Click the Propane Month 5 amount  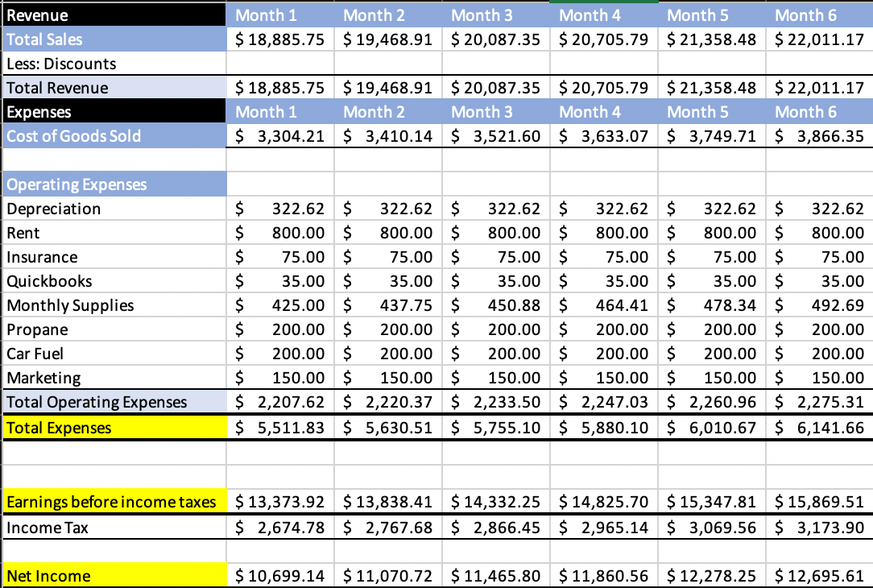coord(712,329)
